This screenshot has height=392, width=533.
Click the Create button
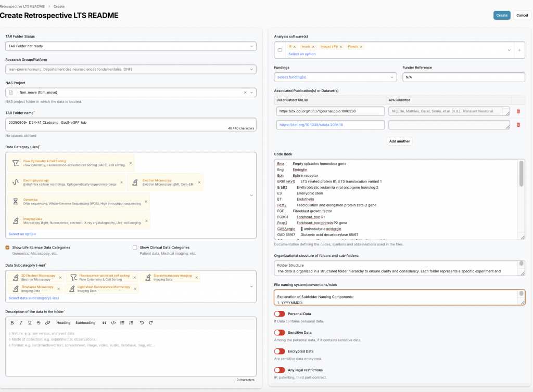coord(501,15)
